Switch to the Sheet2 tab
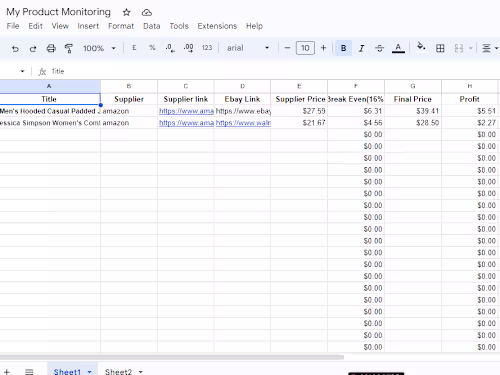 118,371
